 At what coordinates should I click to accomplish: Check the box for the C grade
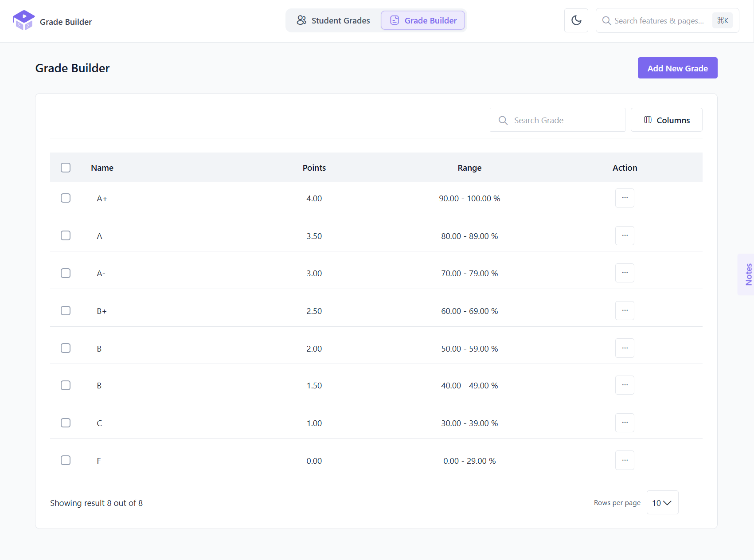pyautogui.click(x=66, y=423)
